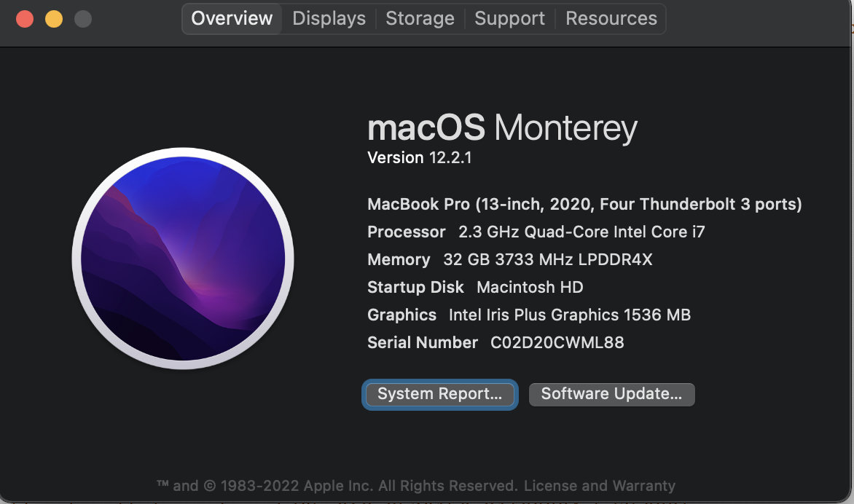
Task: Click the Memory 32 GB line
Action: click(x=509, y=259)
